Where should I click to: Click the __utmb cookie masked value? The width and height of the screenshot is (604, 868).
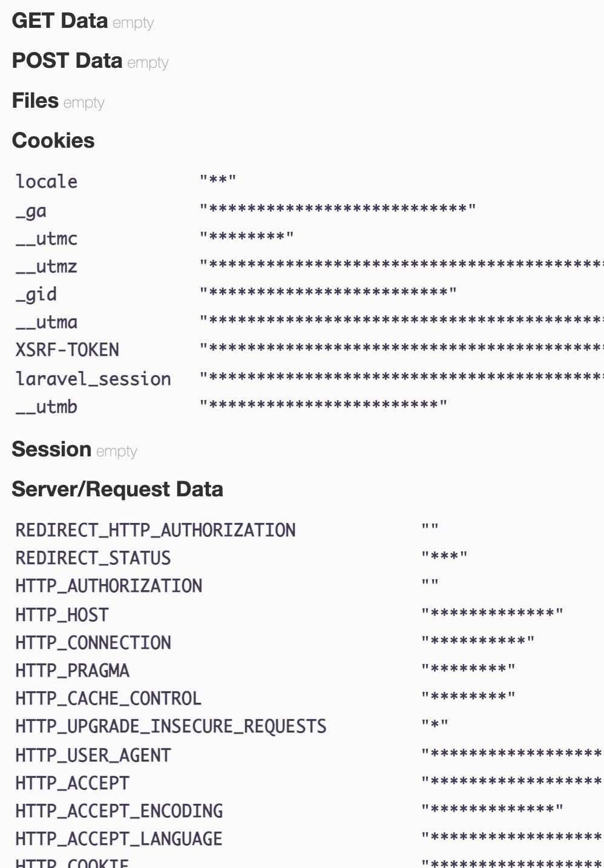pos(324,404)
